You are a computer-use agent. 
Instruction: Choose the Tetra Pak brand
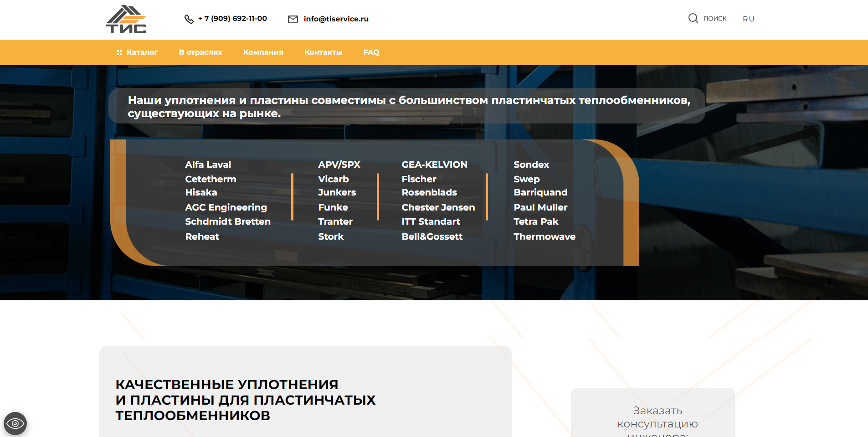coord(536,221)
